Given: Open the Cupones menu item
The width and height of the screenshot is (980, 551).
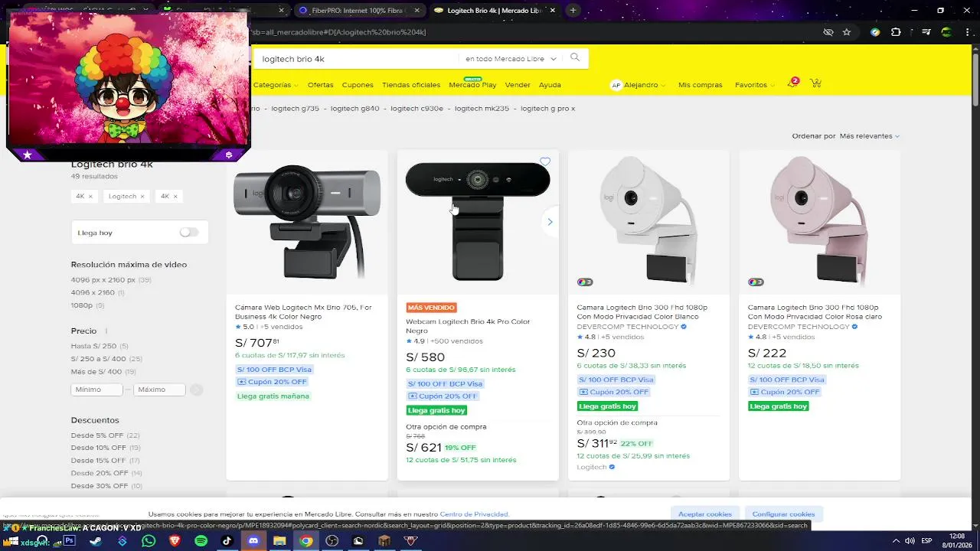Looking at the screenshot, I should click(x=358, y=85).
